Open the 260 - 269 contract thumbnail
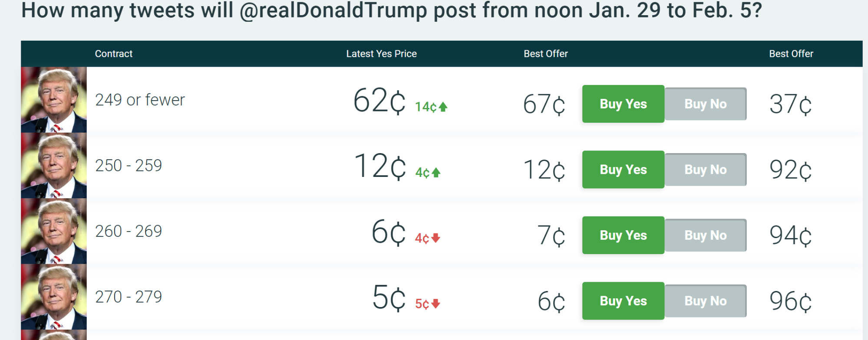 [x=54, y=231]
